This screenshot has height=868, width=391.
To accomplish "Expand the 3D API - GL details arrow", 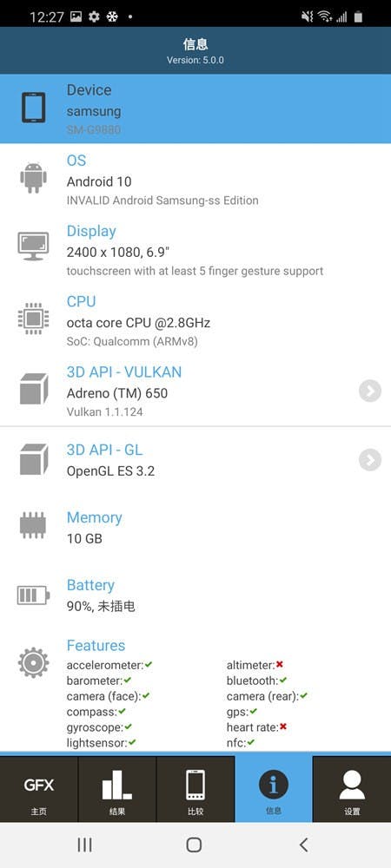I will [370, 459].
